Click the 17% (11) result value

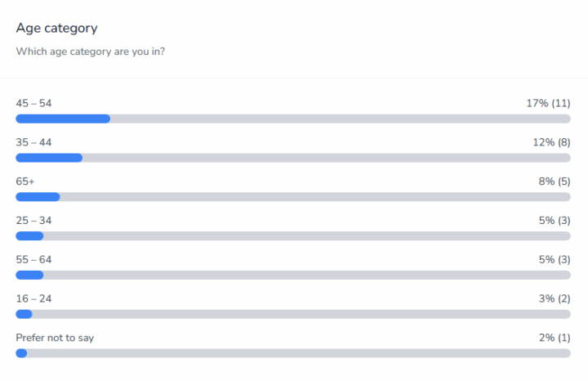pyautogui.click(x=547, y=103)
